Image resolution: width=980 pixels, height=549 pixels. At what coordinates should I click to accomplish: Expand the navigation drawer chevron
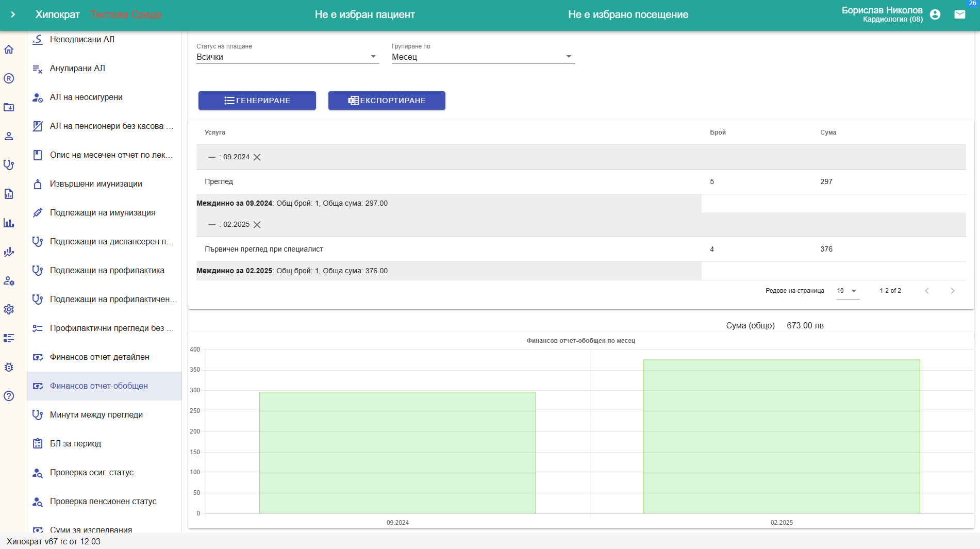point(13,14)
